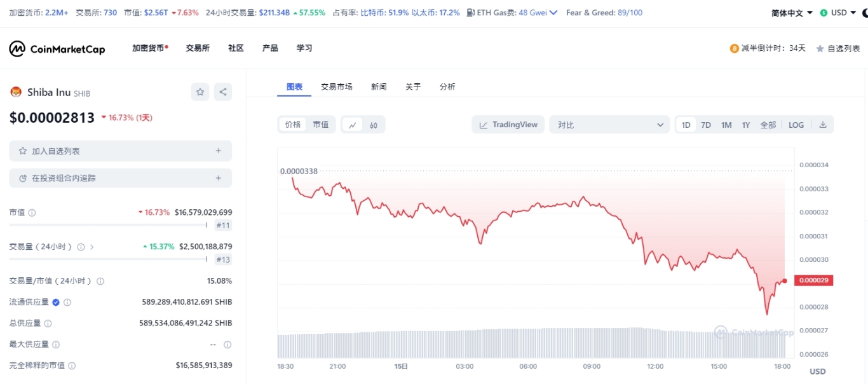Viewport: 868px width, 384px height.
Task: Select the 7D time range
Action: pyautogui.click(x=706, y=125)
